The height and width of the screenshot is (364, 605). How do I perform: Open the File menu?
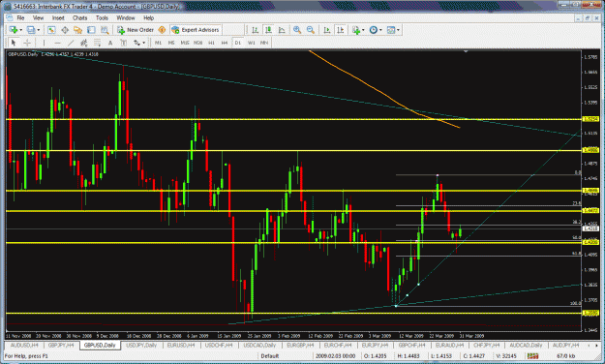pos(20,17)
